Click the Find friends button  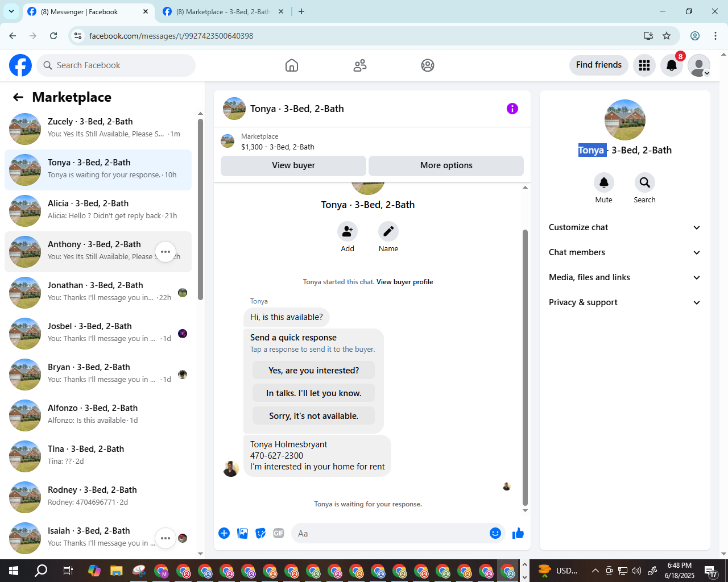pos(599,65)
